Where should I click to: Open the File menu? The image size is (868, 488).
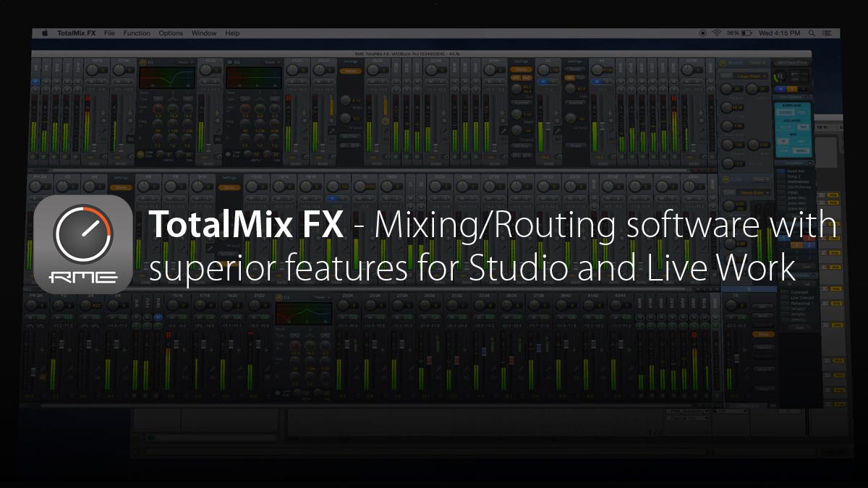[x=109, y=33]
